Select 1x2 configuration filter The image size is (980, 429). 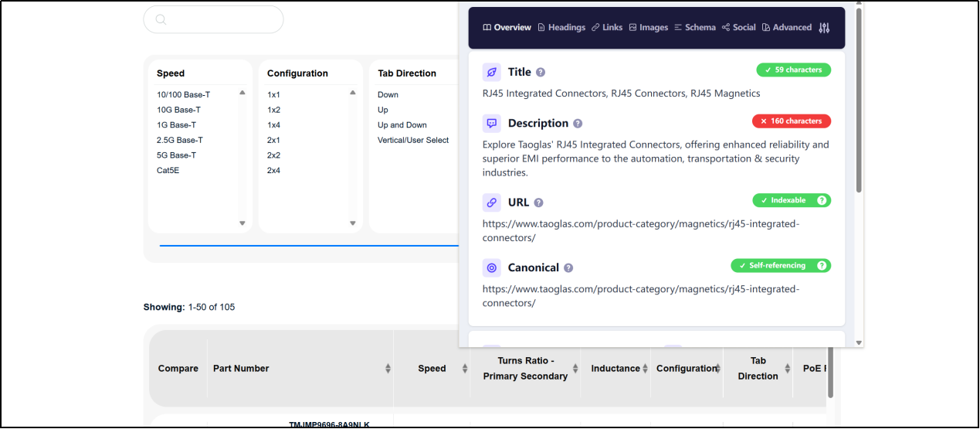tap(273, 110)
